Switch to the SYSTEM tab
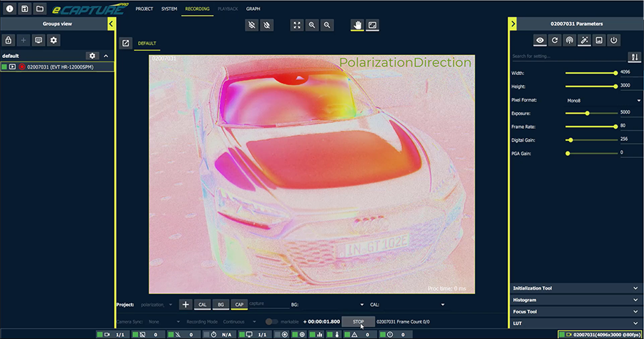This screenshot has height=339, width=644. pos(169,9)
